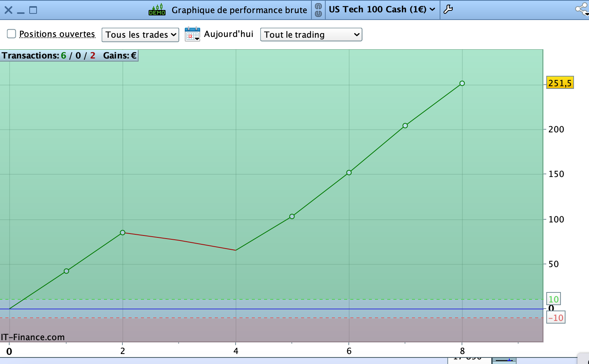Click the x-axis label 4
The width and height of the screenshot is (589, 364).
click(x=236, y=351)
